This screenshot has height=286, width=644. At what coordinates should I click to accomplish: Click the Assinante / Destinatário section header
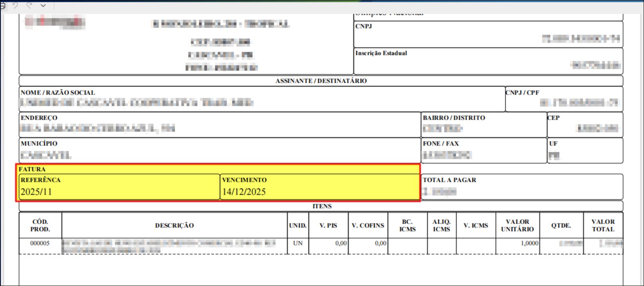point(321,81)
